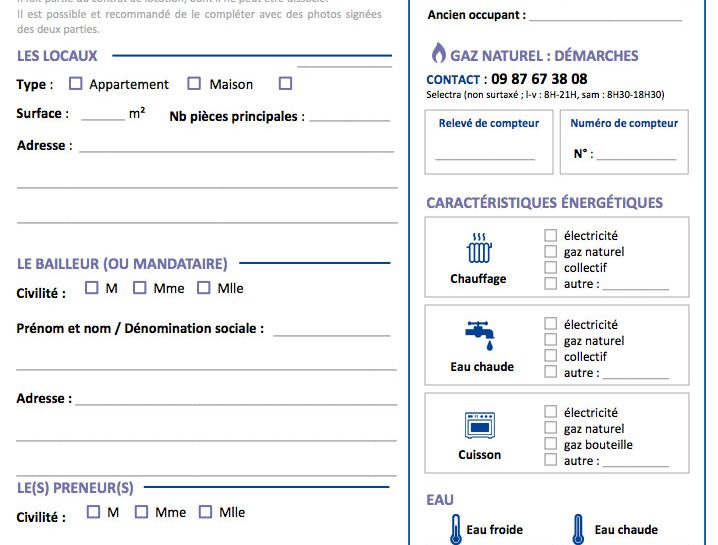Focus the Ancien occupant field
Screen dimensions: 718x545
click(605, 15)
